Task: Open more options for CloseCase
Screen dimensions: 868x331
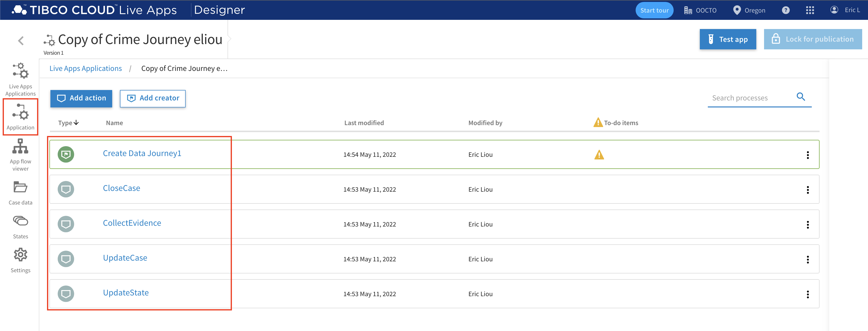Action: [807, 190]
